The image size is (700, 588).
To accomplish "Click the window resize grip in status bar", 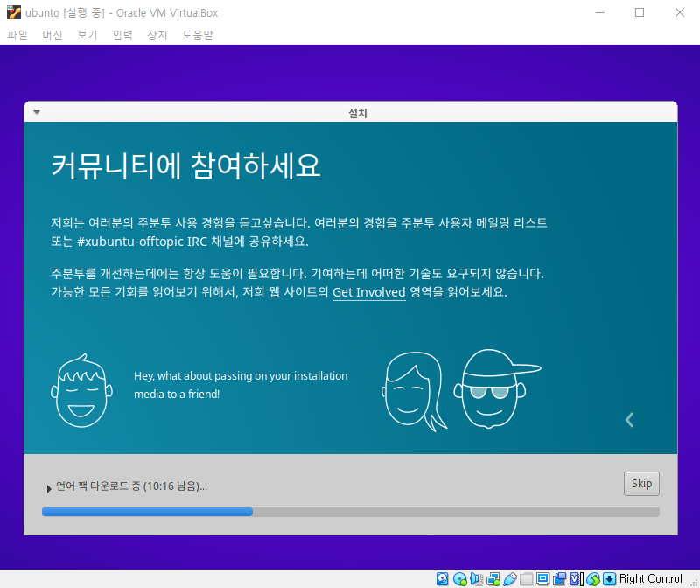I will (694, 582).
